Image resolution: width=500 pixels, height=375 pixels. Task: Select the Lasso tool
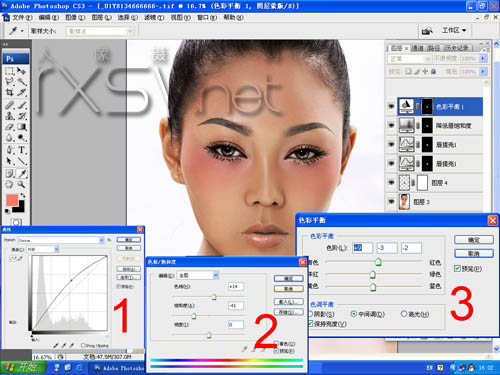click(9, 82)
